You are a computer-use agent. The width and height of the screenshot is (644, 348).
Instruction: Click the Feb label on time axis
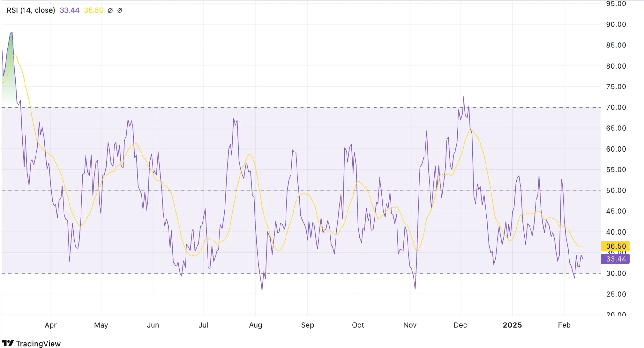tap(564, 325)
